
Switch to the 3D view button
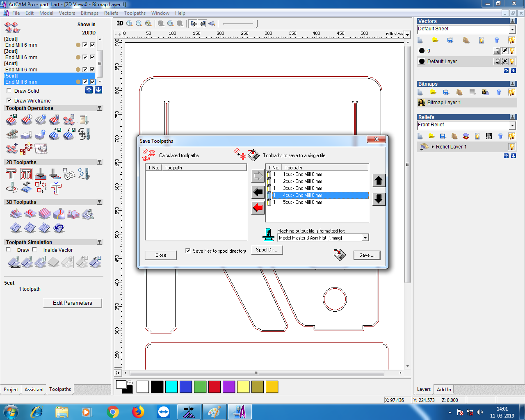point(120,24)
